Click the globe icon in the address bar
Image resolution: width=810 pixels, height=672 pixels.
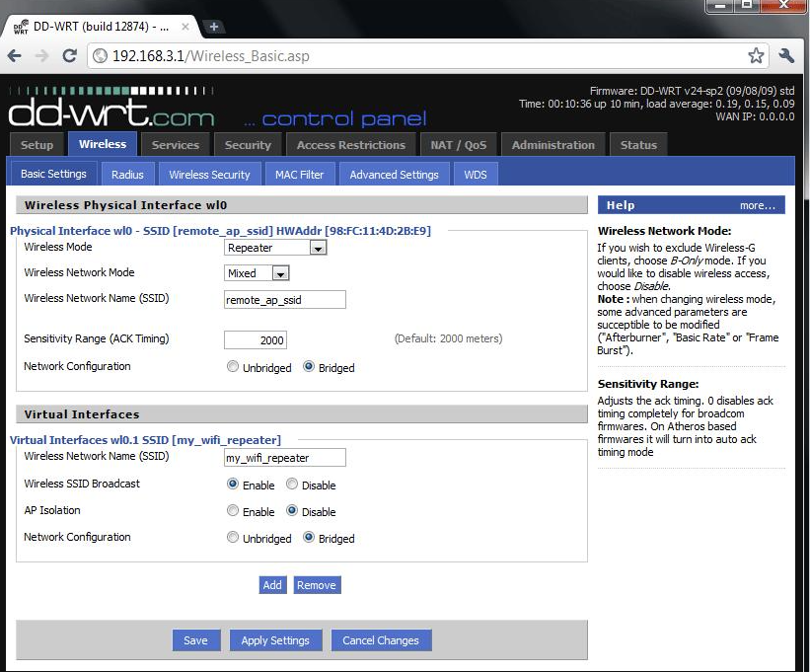point(101,56)
